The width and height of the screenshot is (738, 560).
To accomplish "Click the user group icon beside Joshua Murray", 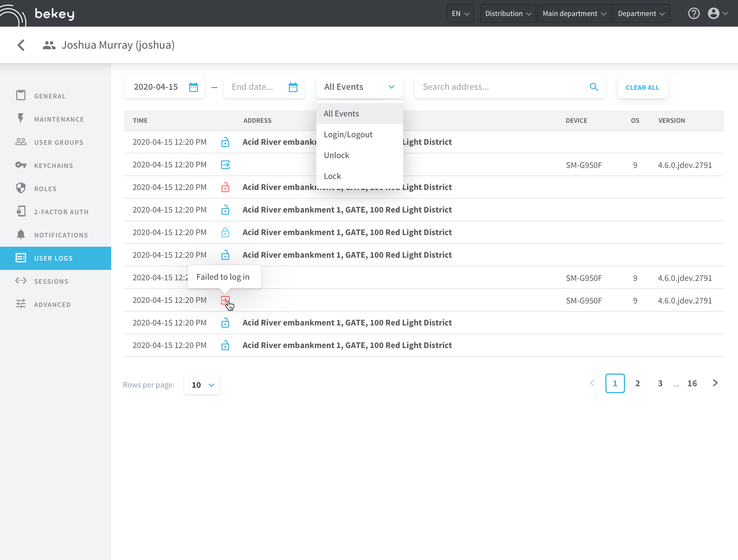I will [x=49, y=45].
